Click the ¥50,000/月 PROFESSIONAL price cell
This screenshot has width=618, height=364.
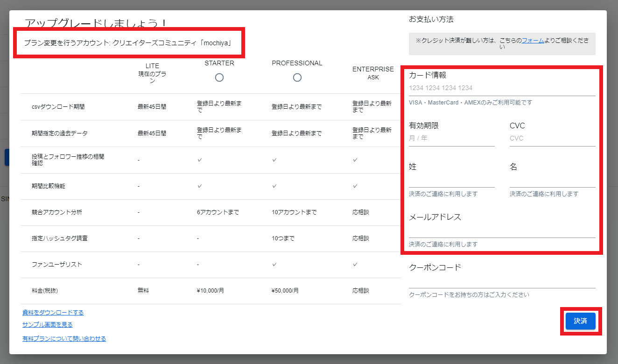click(285, 291)
